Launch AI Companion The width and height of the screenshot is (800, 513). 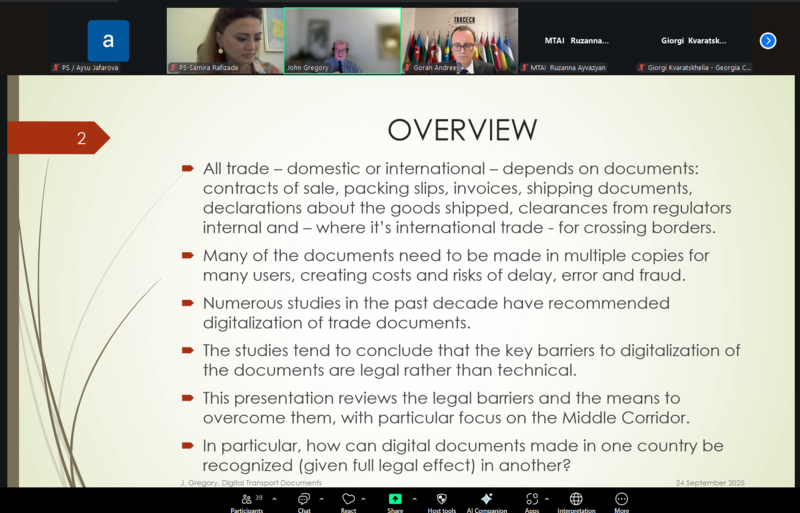(487, 499)
